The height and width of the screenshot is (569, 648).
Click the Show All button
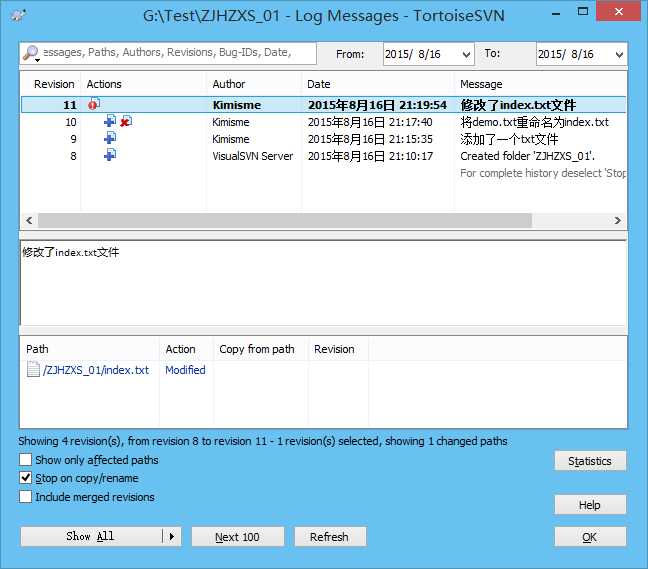click(91, 536)
